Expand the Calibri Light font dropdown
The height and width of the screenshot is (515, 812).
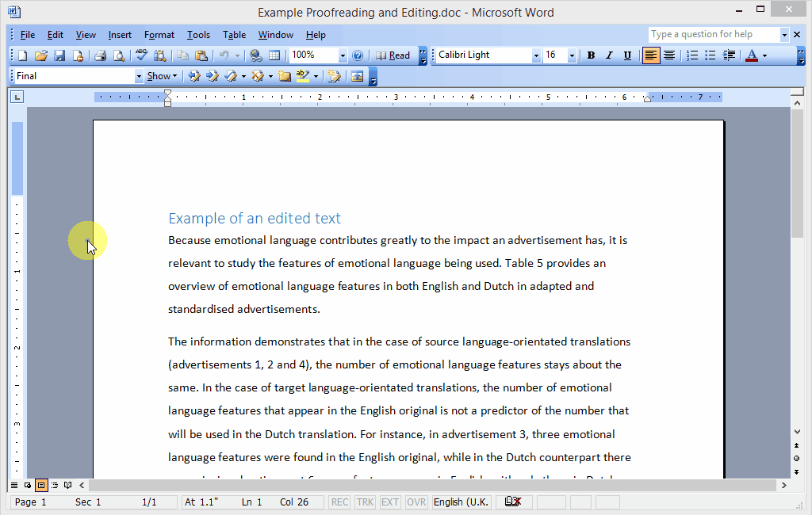point(536,55)
